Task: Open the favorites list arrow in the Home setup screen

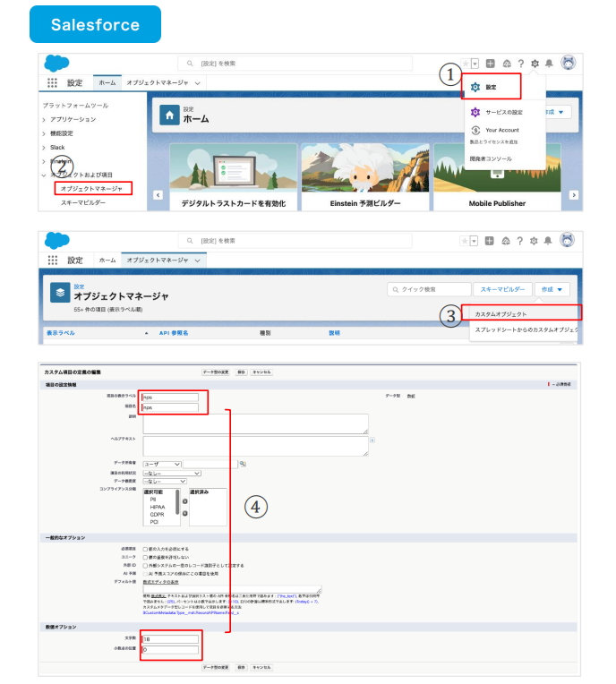Action: coord(475,64)
